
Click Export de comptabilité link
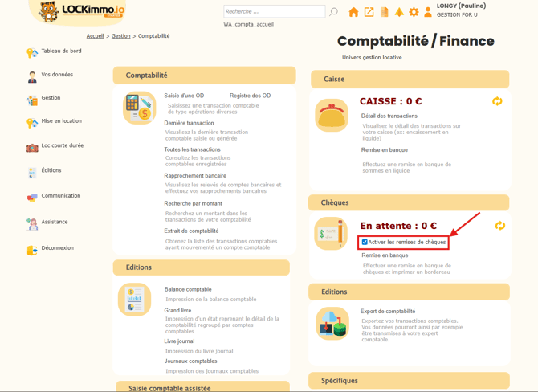[x=388, y=312]
